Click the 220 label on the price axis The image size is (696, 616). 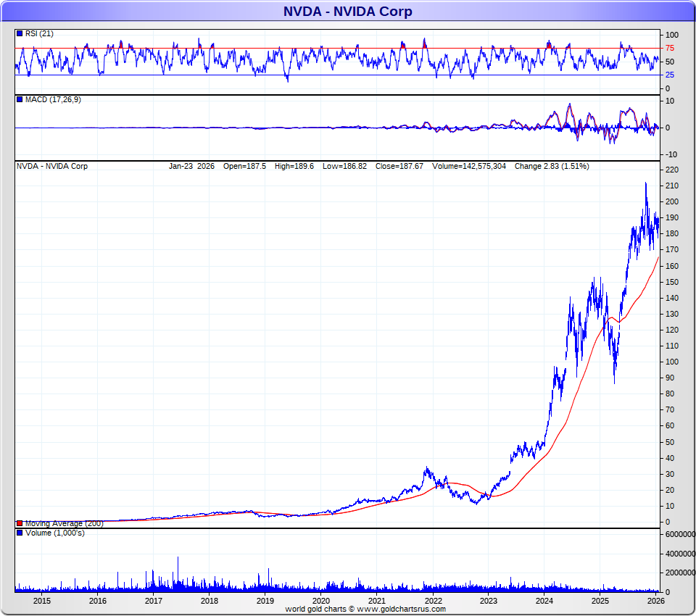click(x=672, y=170)
